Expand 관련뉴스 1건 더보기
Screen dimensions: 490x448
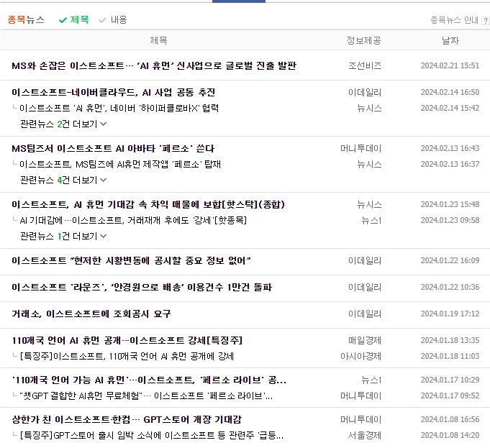point(63,236)
